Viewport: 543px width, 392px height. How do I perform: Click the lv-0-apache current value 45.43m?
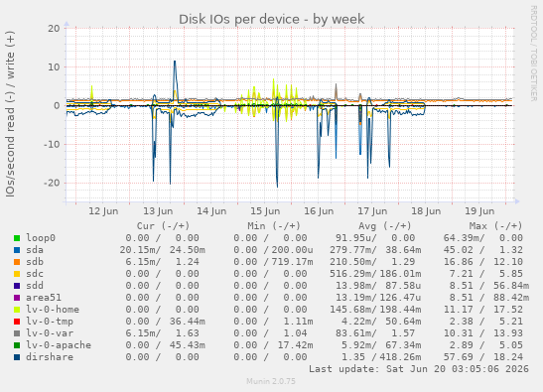pyautogui.click(x=188, y=345)
